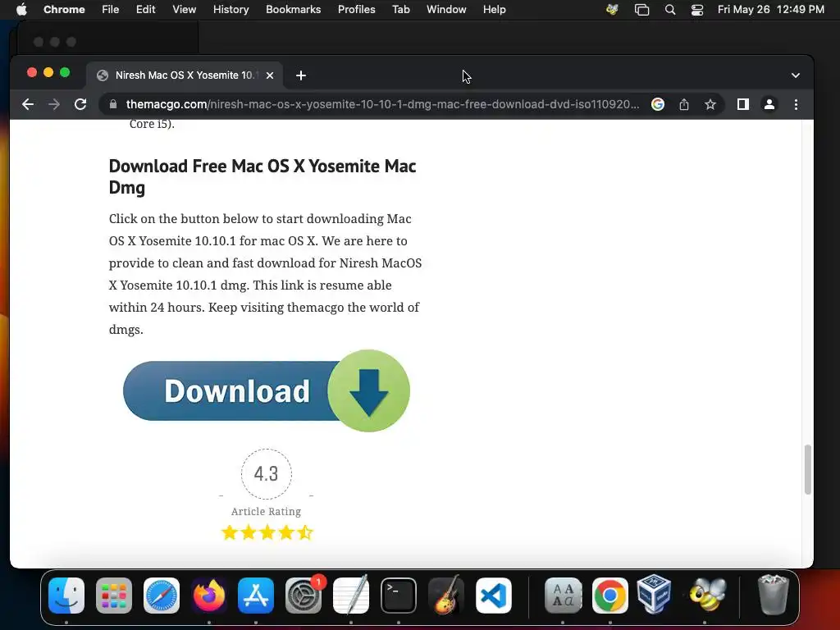
Task: Close the Niresh Mac OS X Yosemite tab
Action: pyautogui.click(x=270, y=75)
